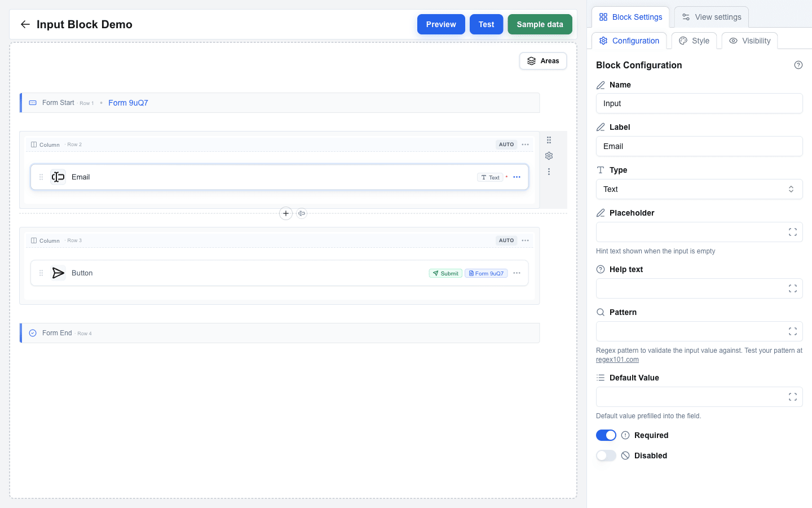Click the Test button
The width and height of the screenshot is (812, 508).
[486, 24]
